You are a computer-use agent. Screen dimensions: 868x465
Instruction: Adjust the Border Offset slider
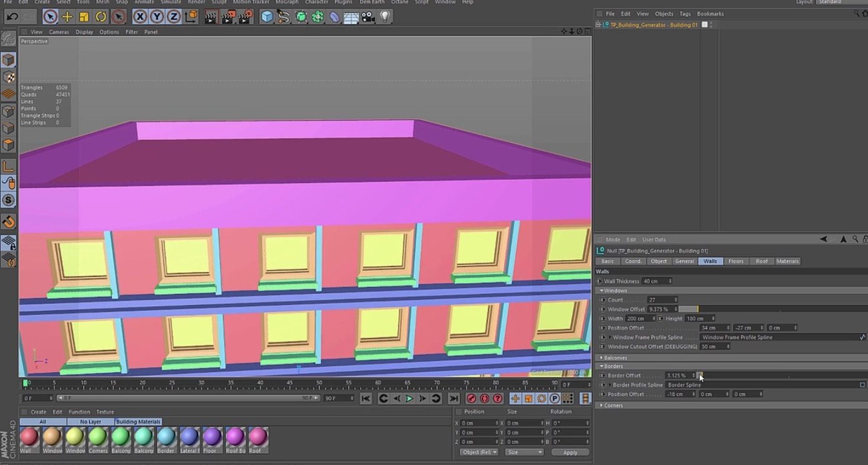tap(781, 375)
